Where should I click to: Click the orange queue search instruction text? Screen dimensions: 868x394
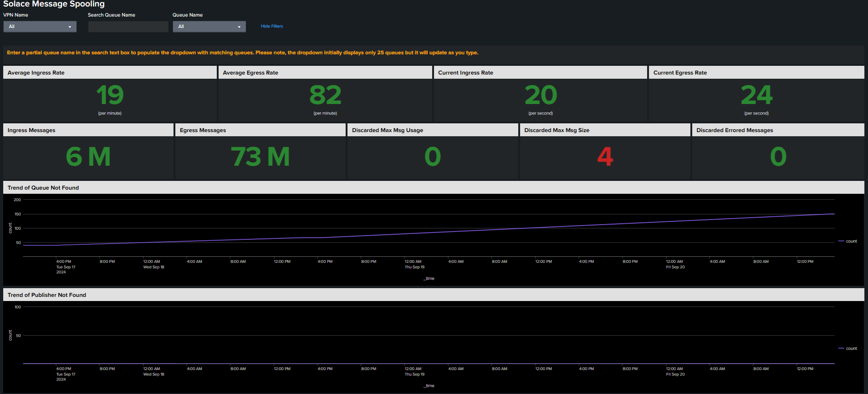click(x=243, y=52)
